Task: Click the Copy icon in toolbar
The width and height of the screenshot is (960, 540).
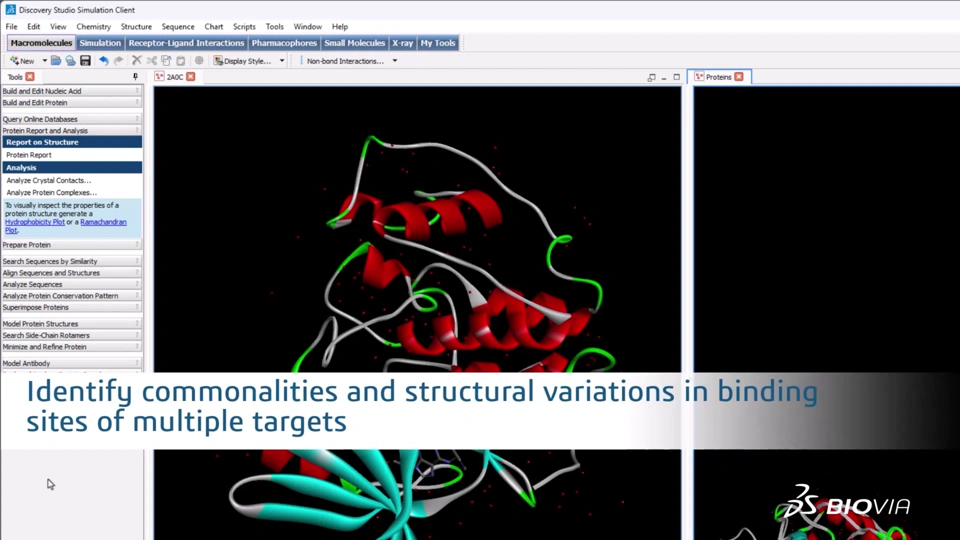Action: click(166, 61)
